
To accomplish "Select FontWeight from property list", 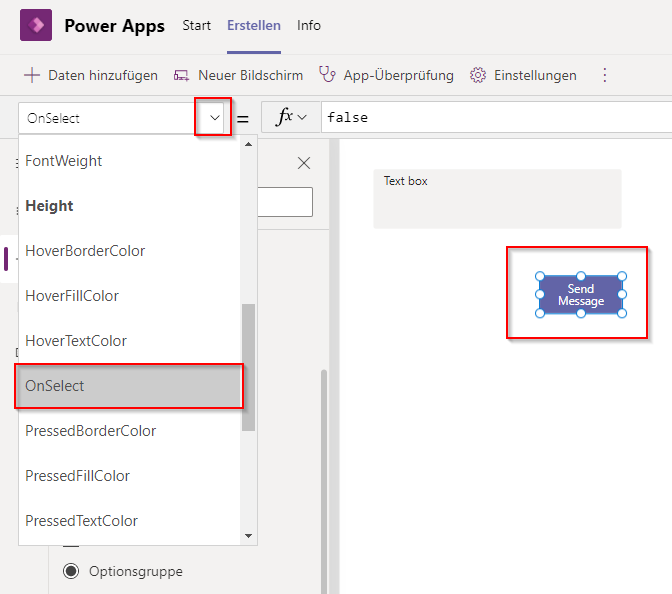I will (129, 161).
